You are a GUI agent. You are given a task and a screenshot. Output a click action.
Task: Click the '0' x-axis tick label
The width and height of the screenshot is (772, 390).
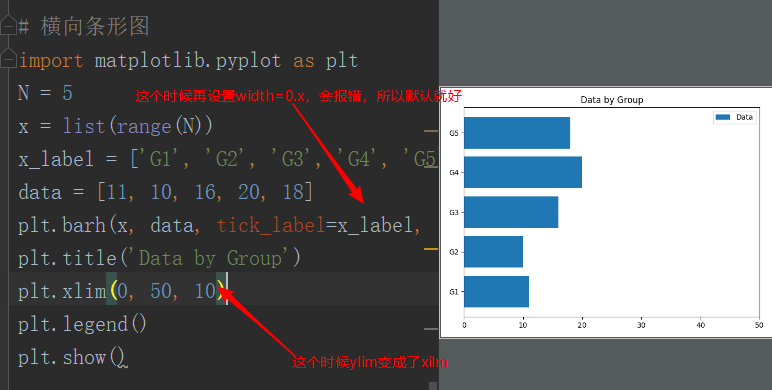click(464, 325)
